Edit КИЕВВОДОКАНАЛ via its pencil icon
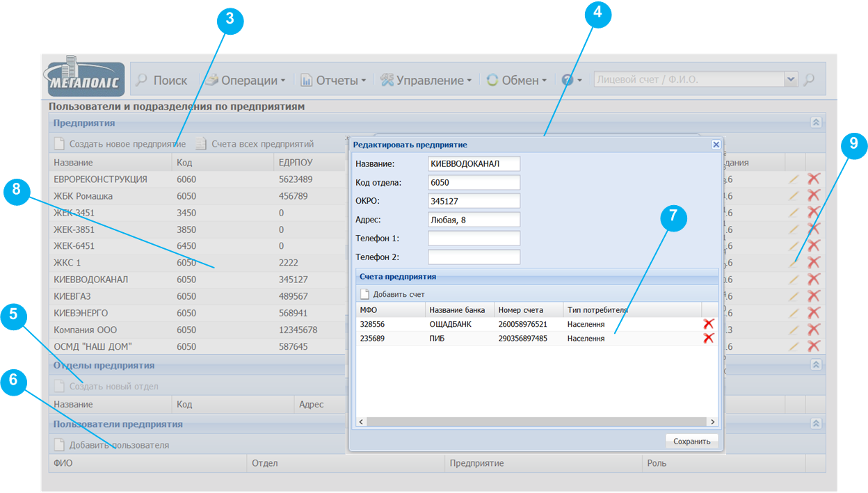868x493 pixels. click(794, 279)
